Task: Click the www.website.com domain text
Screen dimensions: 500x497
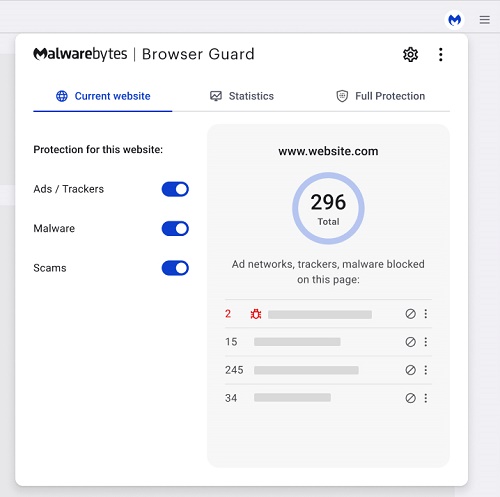Action: pyautogui.click(x=328, y=151)
